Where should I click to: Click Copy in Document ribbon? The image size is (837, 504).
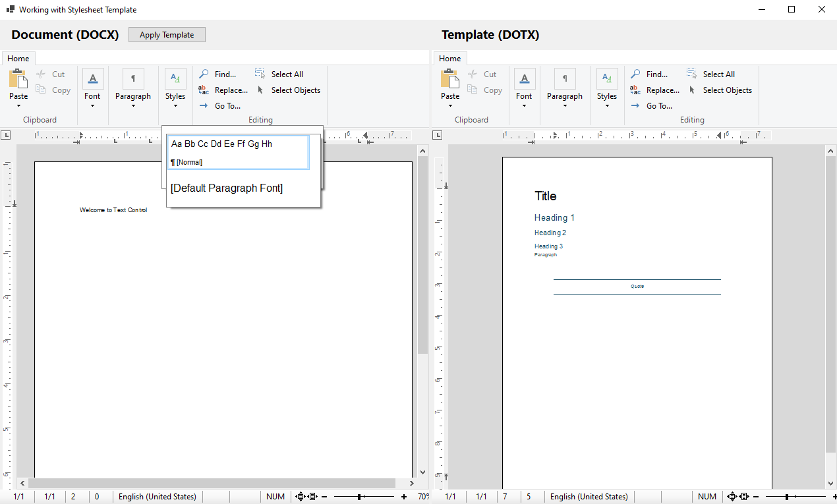coord(53,90)
